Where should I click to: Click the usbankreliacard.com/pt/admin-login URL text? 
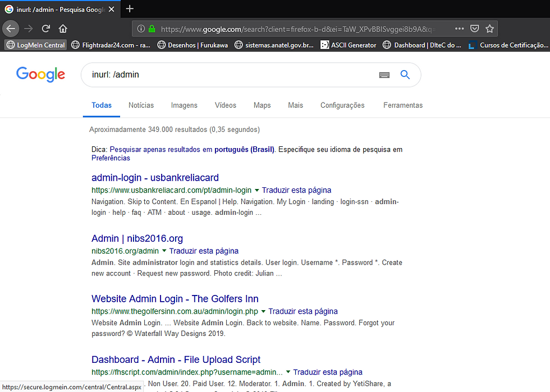pyautogui.click(x=172, y=190)
